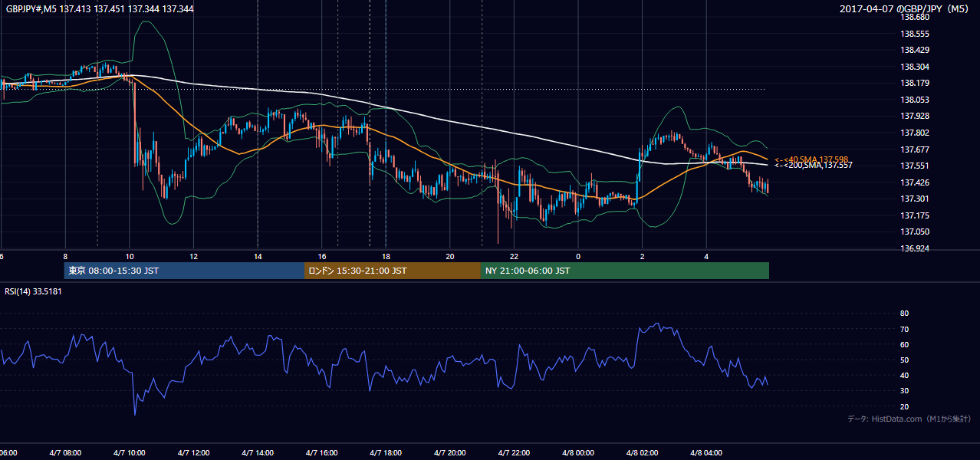Click bottom time label 4/7 12:00
Screen dimensions: 980x460
coord(193,453)
